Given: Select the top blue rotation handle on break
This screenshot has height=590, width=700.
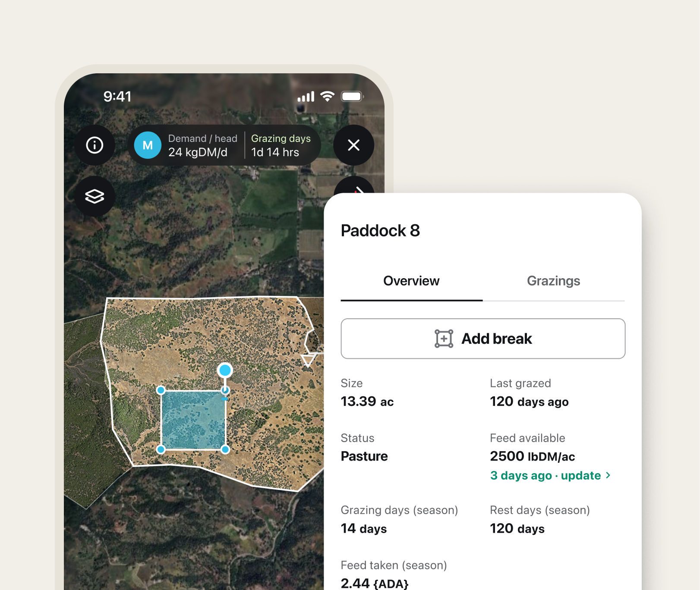Looking at the screenshot, I should click(x=225, y=370).
